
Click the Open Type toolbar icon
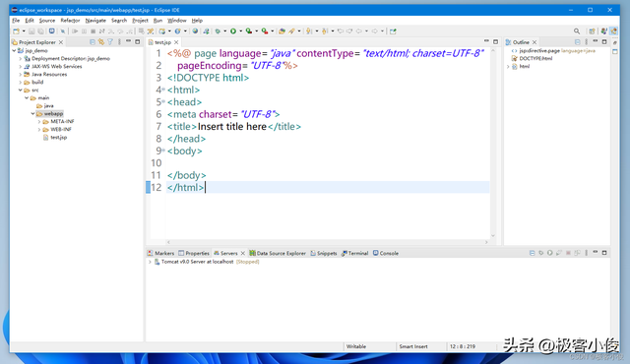pyautogui.click(x=282, y=30)
